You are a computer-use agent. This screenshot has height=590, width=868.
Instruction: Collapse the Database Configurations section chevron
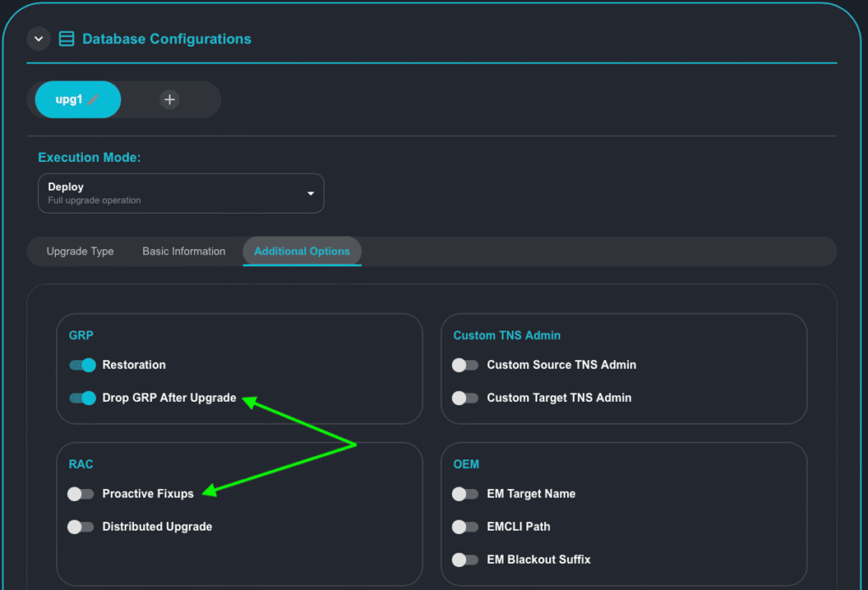tap(38, 39)
